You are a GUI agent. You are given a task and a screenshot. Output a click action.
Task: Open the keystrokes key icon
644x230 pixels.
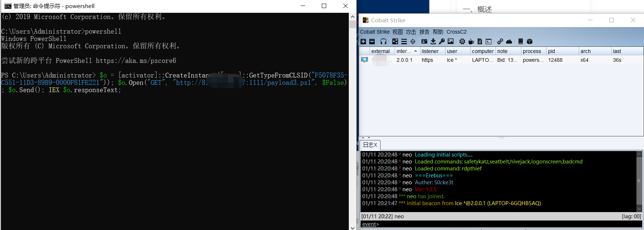pyautogui.click(x=442, y=42)
